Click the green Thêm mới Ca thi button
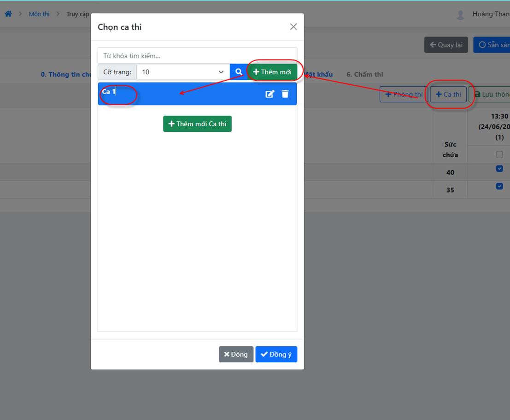This screenshot has height=420, width=510. (197, 124)
